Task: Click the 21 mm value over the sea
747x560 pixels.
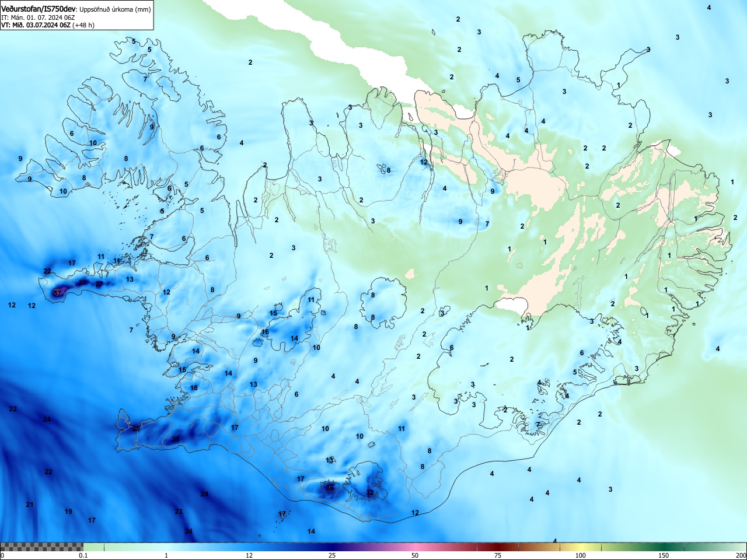Action: tap(30, 505)
